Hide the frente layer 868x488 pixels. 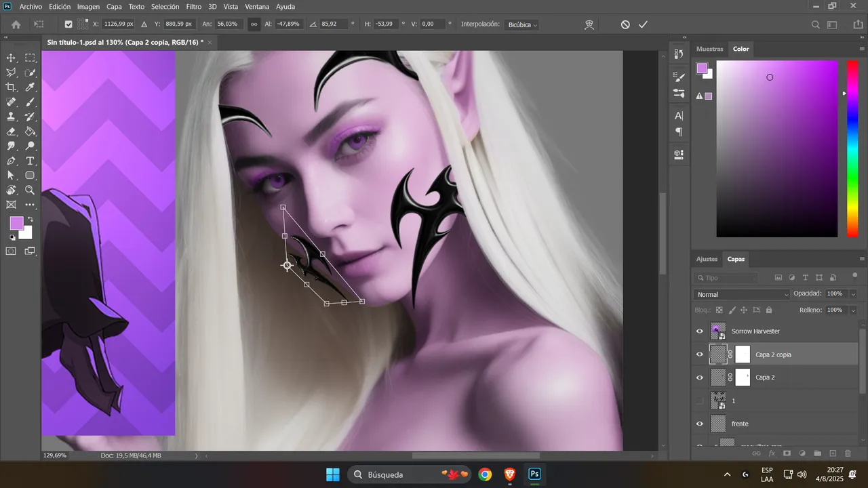pyautogui.click(x=700, y=424)
